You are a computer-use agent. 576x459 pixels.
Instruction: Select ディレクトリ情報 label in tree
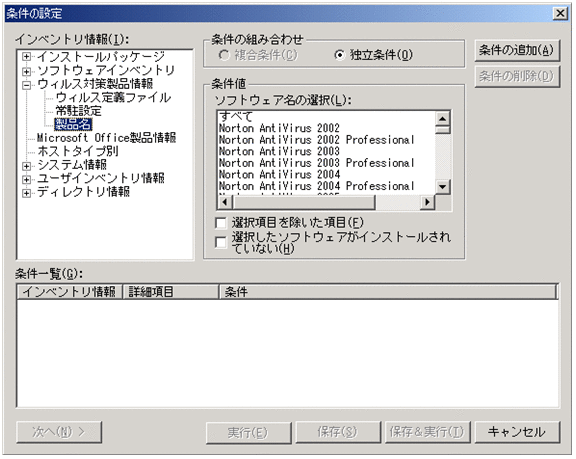tap(83, 192)
